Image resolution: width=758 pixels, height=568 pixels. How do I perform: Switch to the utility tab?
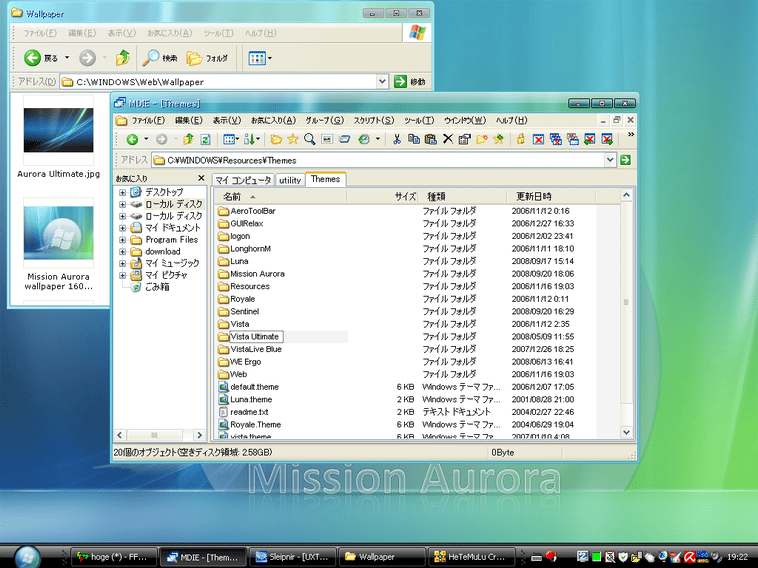290,180
